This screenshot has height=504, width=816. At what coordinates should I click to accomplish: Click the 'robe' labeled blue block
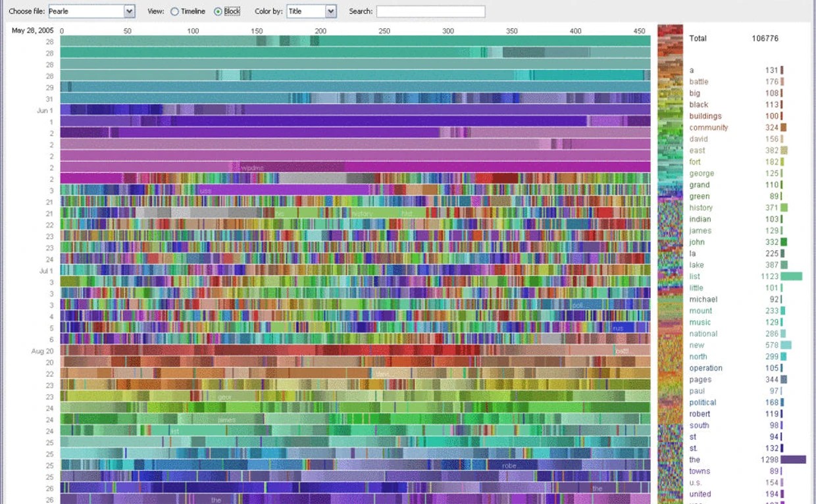tap(509, 465)
